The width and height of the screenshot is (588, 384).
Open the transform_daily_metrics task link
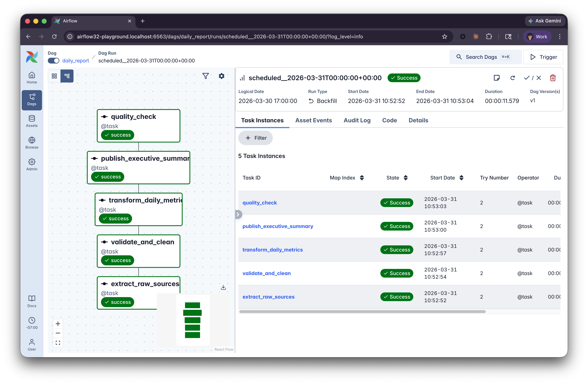[272, 250]
